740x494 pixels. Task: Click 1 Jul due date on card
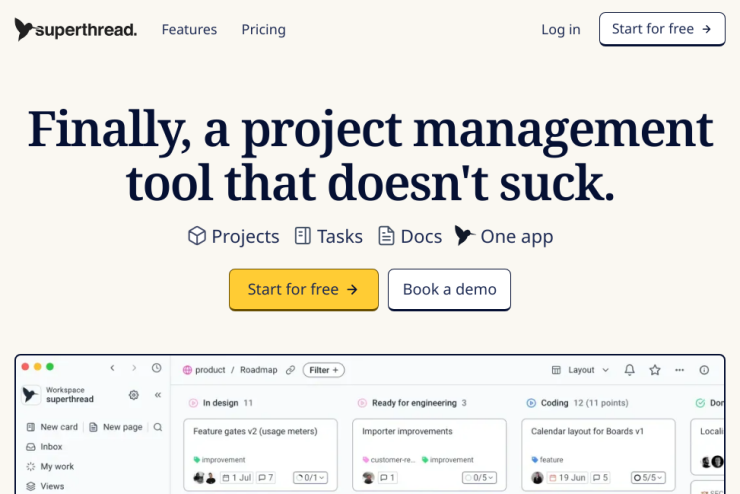(x=237, y=478)
